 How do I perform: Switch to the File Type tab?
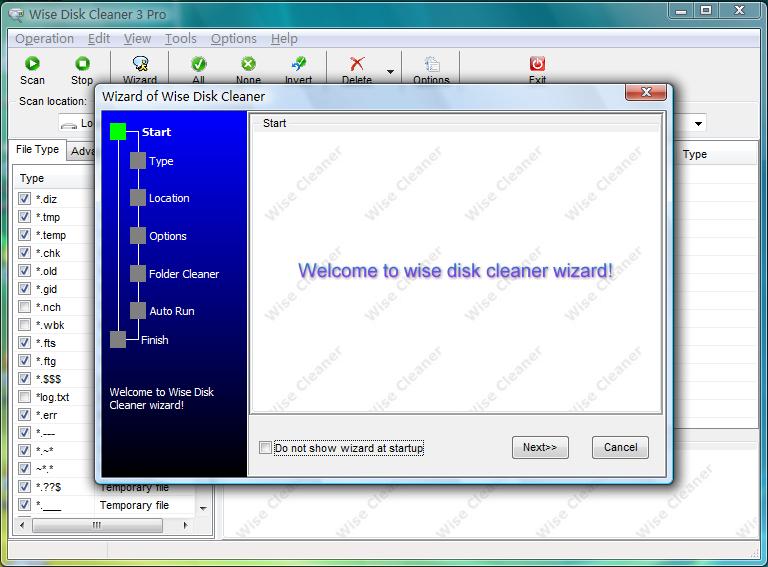pyautogui.click(x=37, y=149)
